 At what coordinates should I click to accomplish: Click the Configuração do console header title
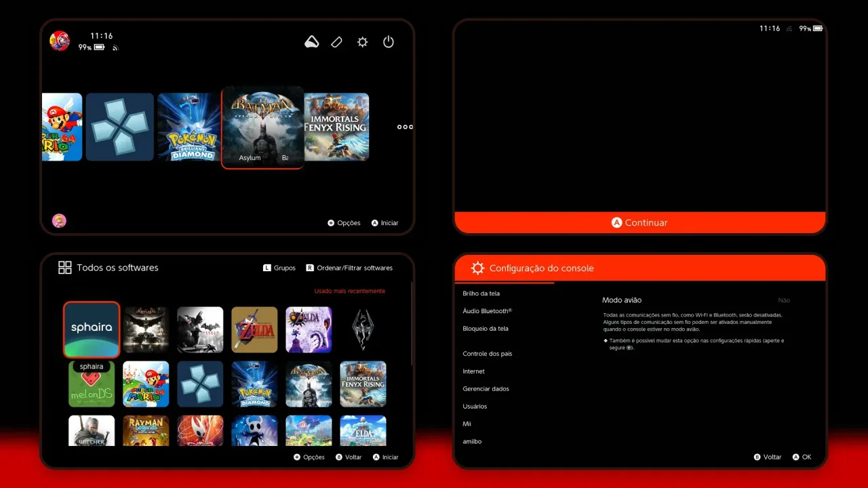coord(541,268)
